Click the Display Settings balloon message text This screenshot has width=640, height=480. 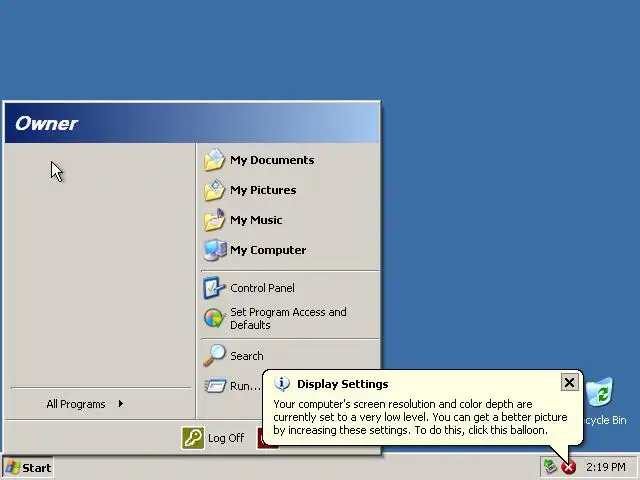tap(420, 417)
